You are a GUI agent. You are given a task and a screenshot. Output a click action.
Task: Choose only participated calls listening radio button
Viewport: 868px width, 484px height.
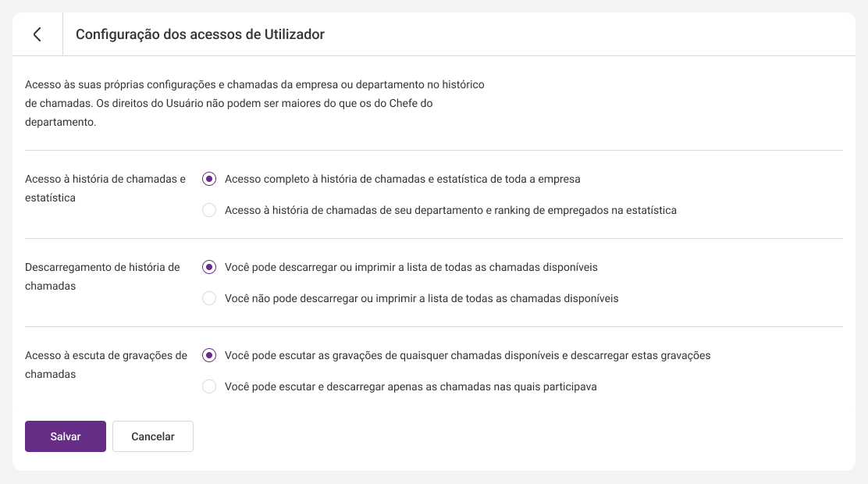pyautogui.click(x=209, y=386)
